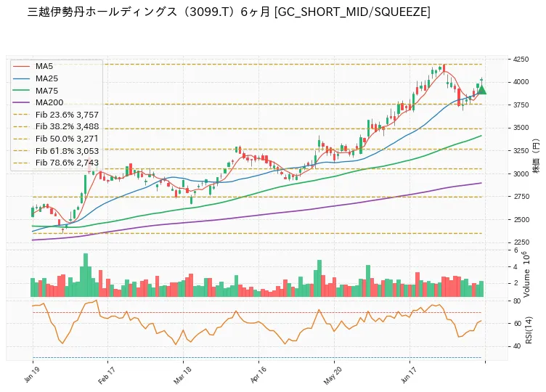Click the Fib 23.6% 3,757 legend entry
This screenshot has height=392, width=546.
coord(56,115)
